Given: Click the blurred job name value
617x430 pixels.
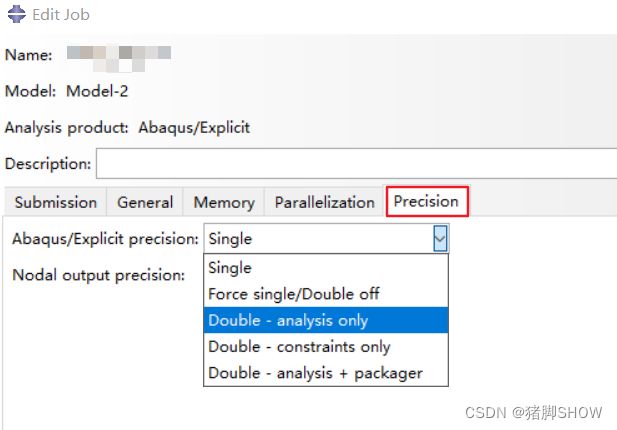Looking at the screenshot, I should (x=119, y=57).
